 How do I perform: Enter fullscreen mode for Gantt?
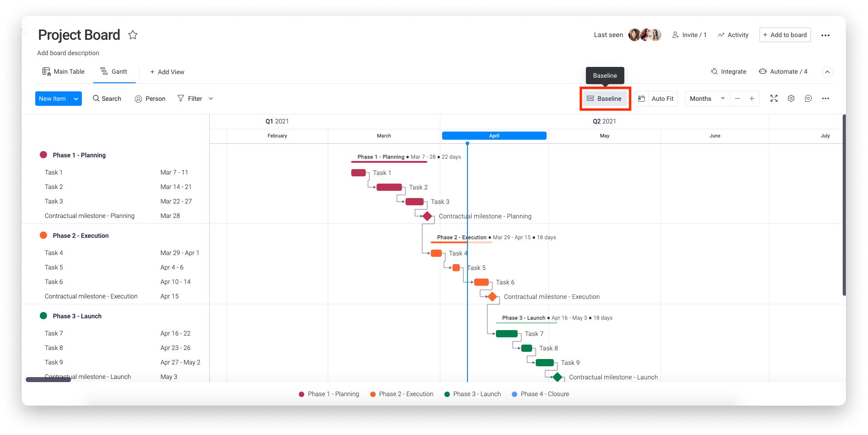pyautogui.click(x=774, y=99)
